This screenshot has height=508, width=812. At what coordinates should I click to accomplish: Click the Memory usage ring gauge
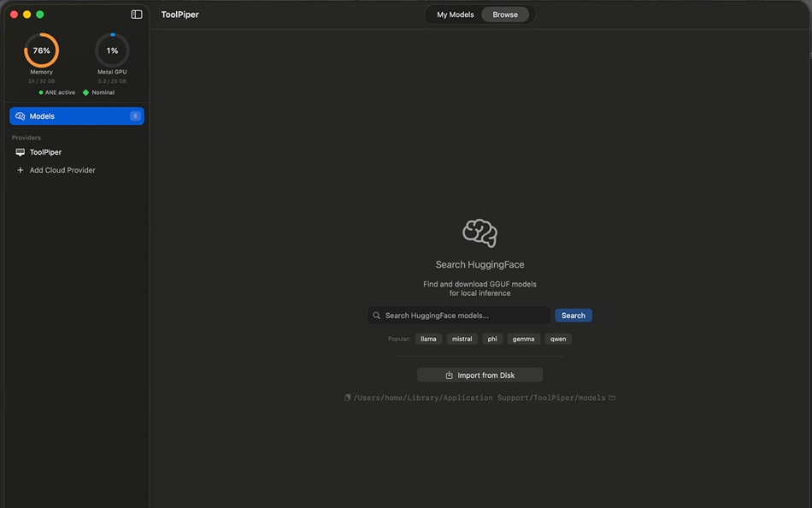pyautogui.click(x=41, y=50)
